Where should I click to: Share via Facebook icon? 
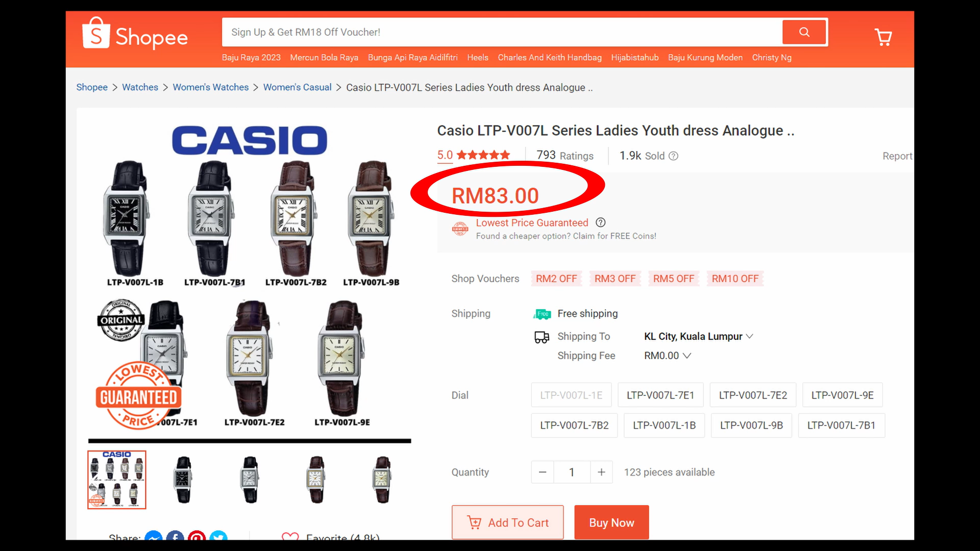click(175, 536)
